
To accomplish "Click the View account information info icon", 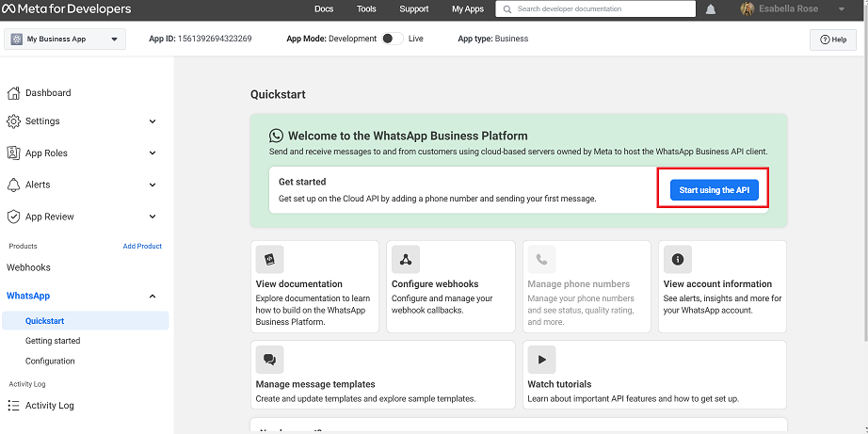I will (678, 259).
